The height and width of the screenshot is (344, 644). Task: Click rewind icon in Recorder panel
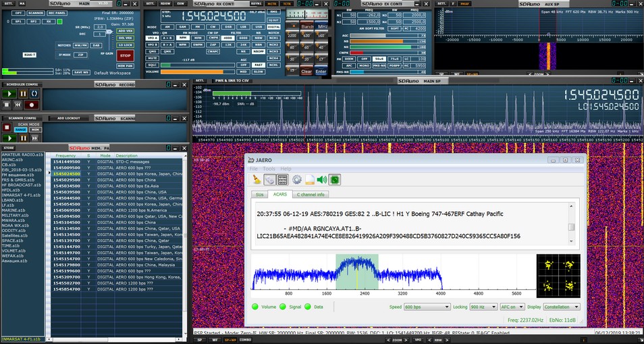pyautogui.click(x=18, y=105)
